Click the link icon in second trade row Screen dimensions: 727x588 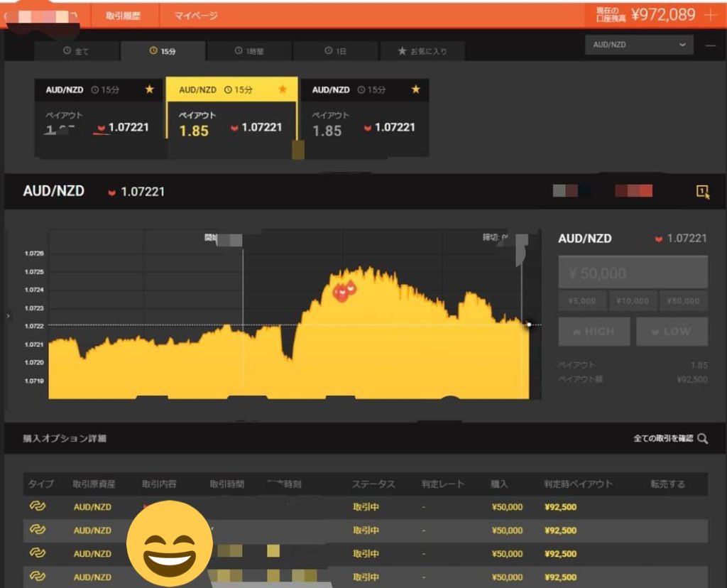(38, 530)
